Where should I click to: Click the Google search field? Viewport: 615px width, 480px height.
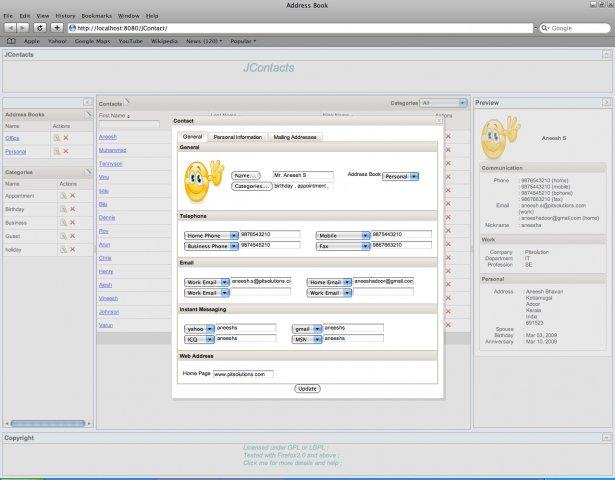[575, 28]
